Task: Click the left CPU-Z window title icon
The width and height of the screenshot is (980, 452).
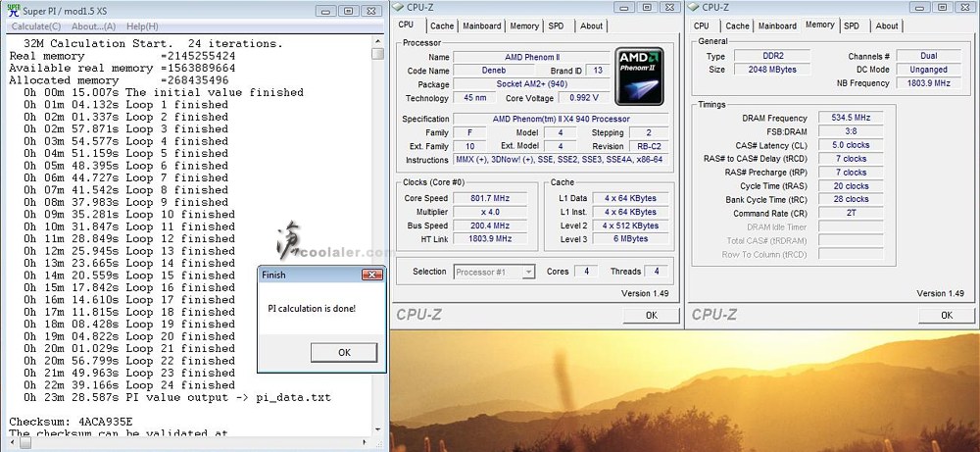Action: [x=398, y=7]
